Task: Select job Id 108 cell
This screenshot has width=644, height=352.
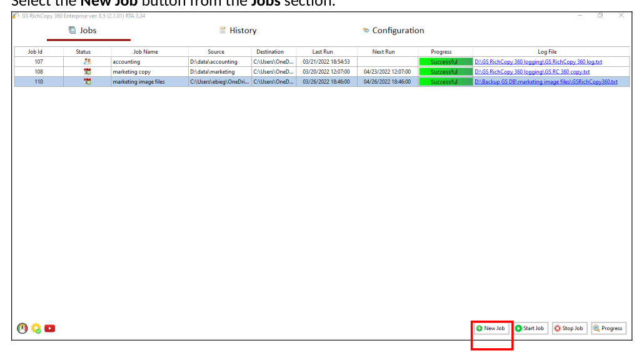Action: [39, 71]
